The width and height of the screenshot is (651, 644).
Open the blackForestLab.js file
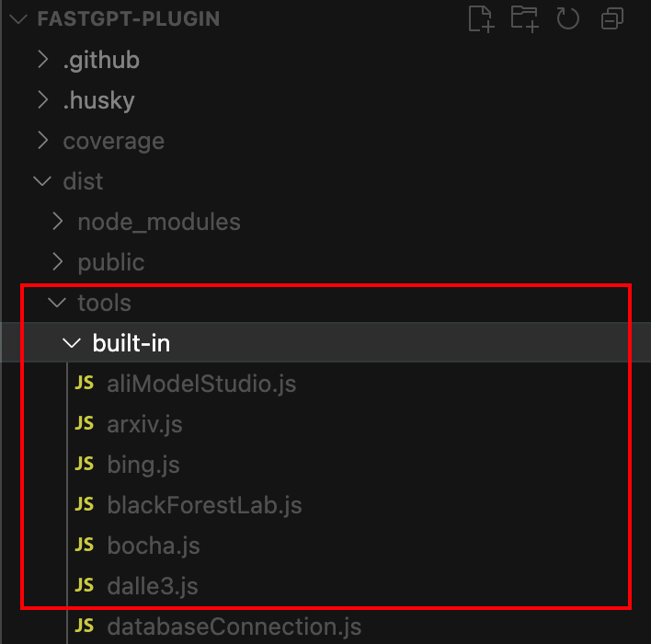[204, 505]
